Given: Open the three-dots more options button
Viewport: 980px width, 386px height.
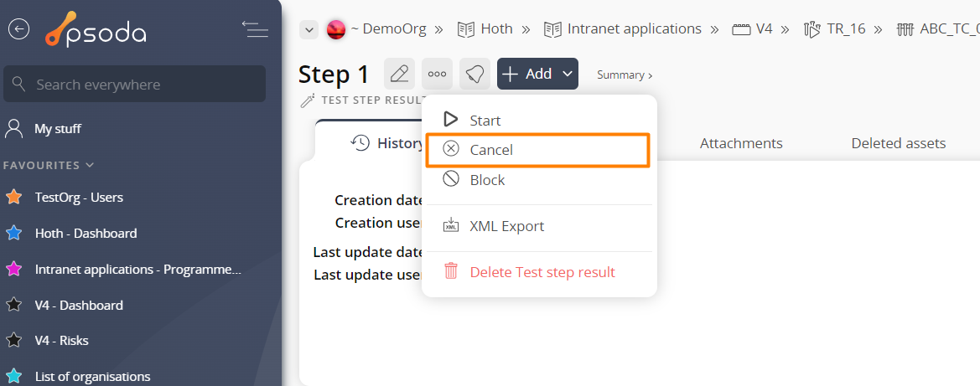Looking at the screenshot, I should click(437, 74).
